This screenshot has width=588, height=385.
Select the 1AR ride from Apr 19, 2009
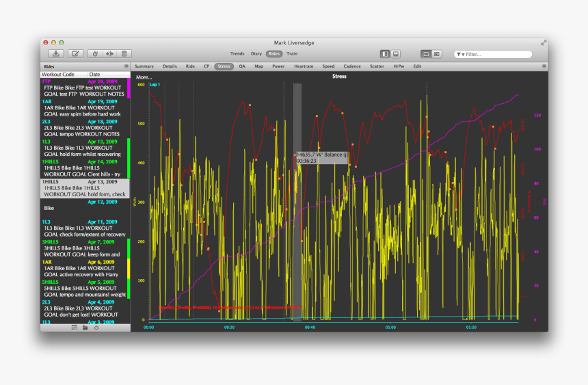coord(85,108)
